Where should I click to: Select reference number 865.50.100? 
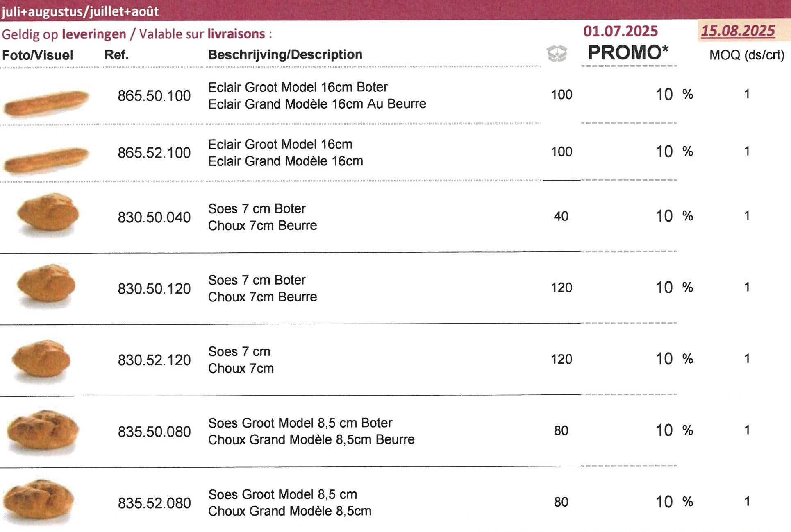[154, 96]
